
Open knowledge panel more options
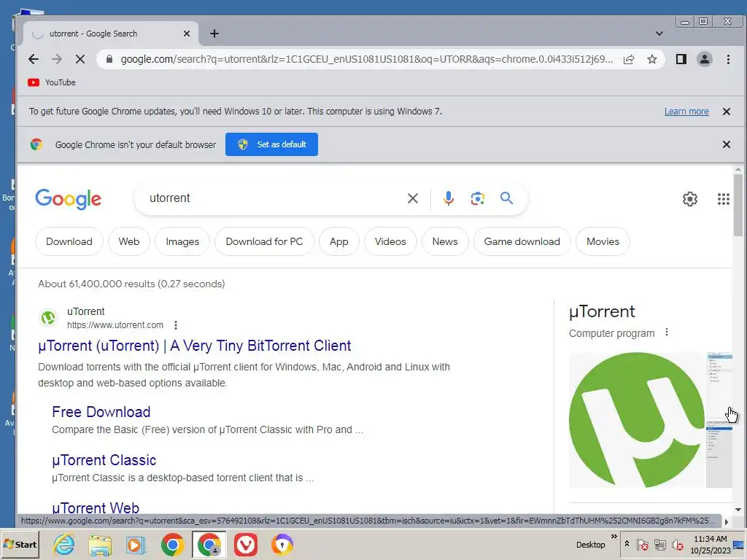667,332
